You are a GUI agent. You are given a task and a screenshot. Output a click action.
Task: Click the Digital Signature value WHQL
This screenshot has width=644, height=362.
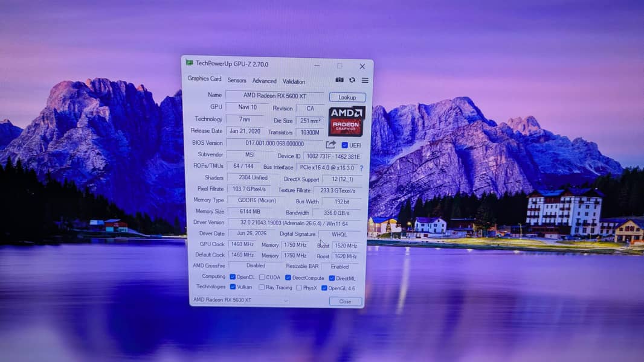[340, 235]
